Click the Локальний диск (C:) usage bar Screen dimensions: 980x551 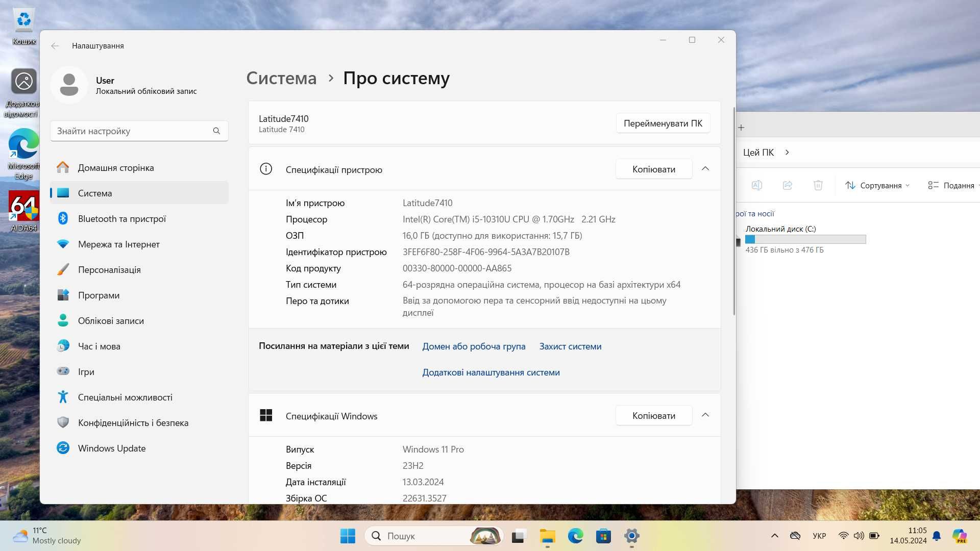pos(805,239)
